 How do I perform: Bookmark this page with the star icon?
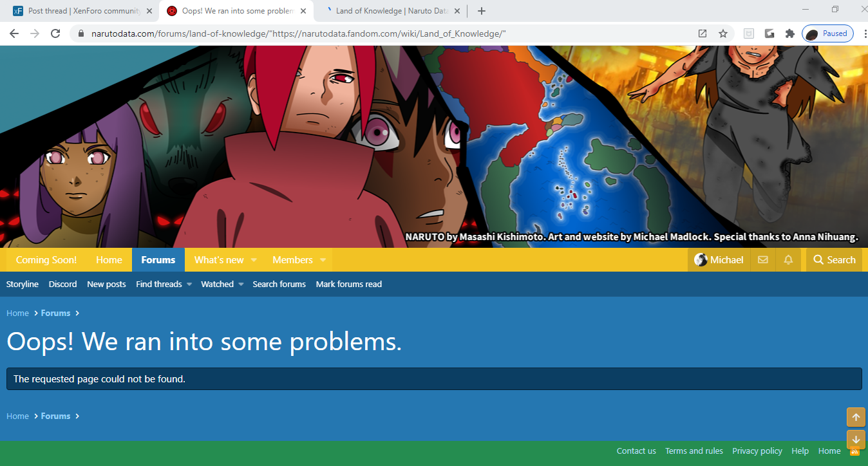coord(723,33)
